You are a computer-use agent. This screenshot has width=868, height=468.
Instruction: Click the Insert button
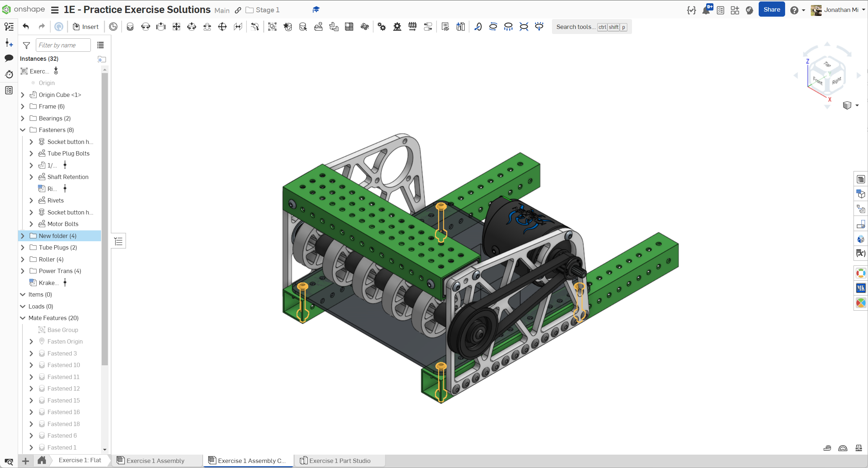coord(86,27)
